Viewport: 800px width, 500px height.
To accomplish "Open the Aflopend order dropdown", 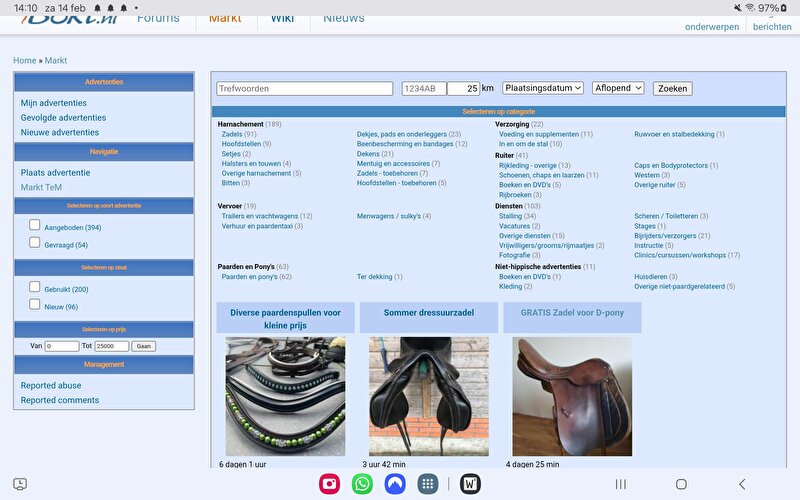I will pos(618,88).
